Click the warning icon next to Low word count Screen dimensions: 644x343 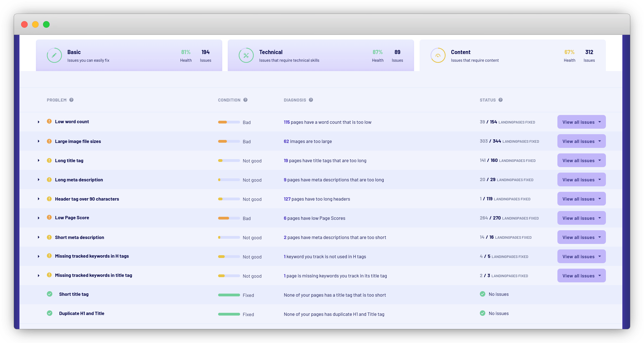[49, 121]
